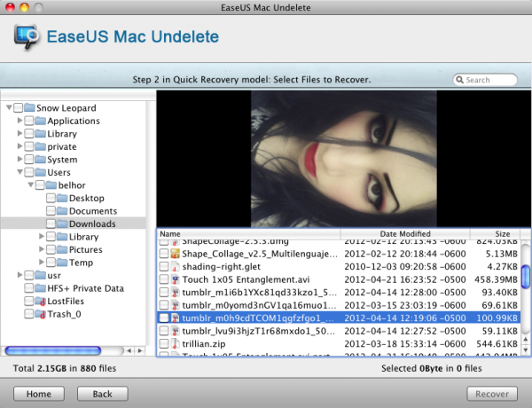Click the folder tree scroll left arrow
The height and width of the screenshot is (408, 532).
pyautogui.click(x=129, y=350)
